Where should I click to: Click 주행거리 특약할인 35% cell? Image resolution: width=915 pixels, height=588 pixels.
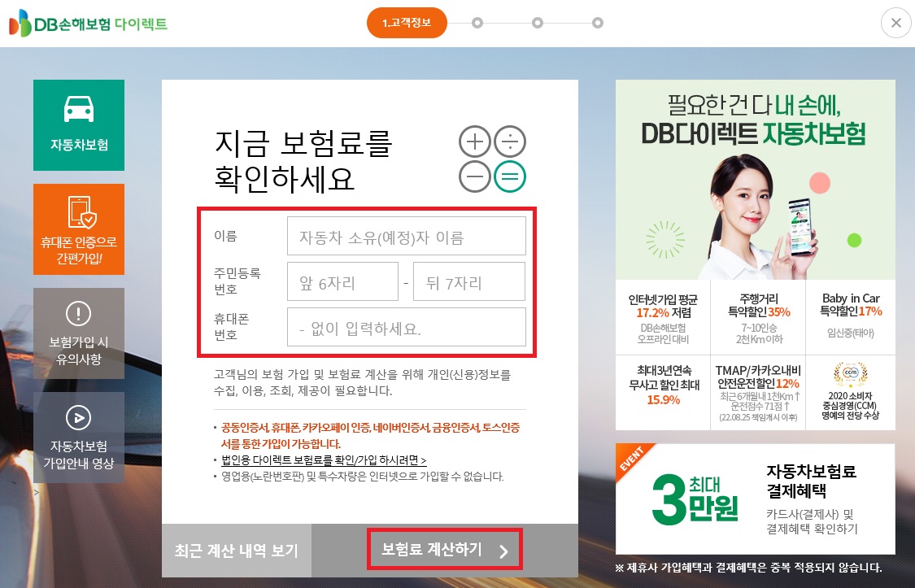(758, 318)
